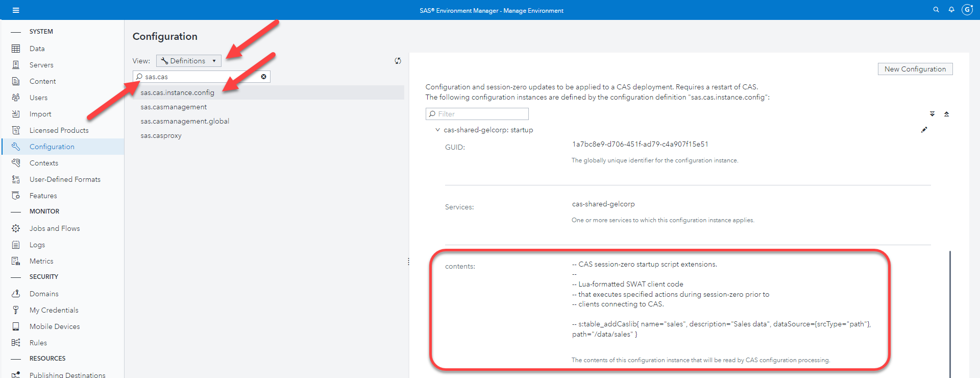Click the Publishing Destinations icon
The height and width of the screenshot is (378, 980).
(16, 374)
